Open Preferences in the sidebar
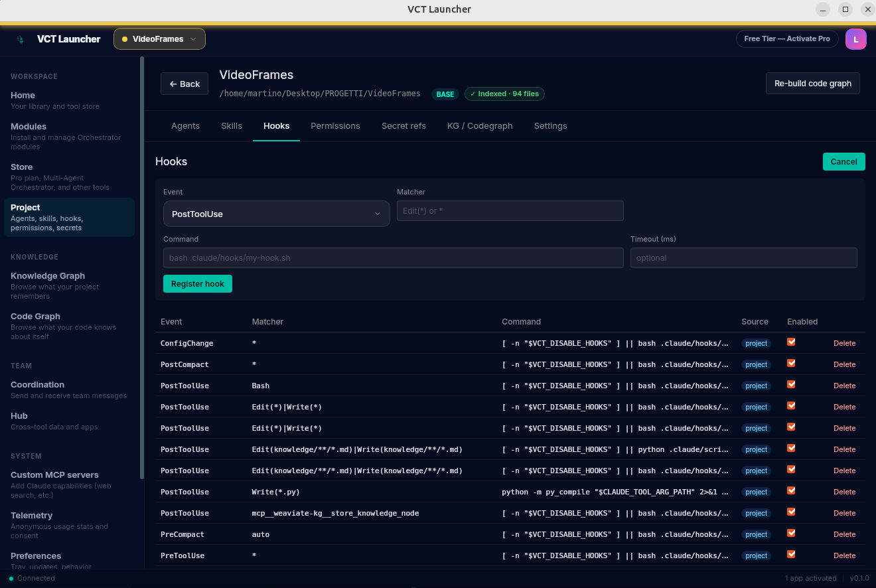This screenshot has width=876, height=588. [69, 560]
